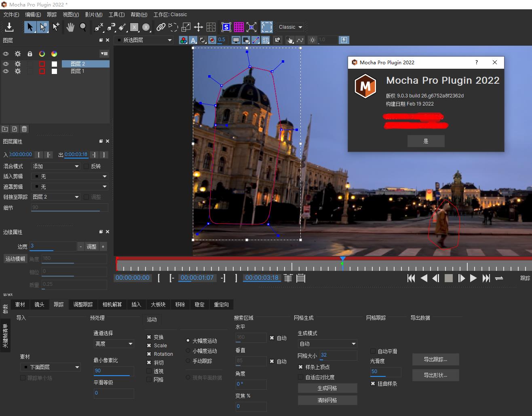Hide 图层 2 with its eye icon
Screen dimensions: 532x416
6,64
